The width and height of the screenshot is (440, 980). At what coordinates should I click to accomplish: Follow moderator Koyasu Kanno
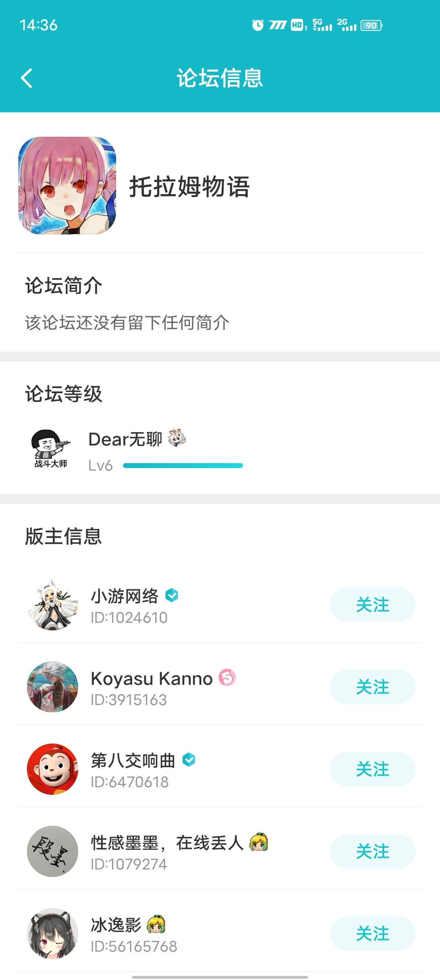coord(372,687)
